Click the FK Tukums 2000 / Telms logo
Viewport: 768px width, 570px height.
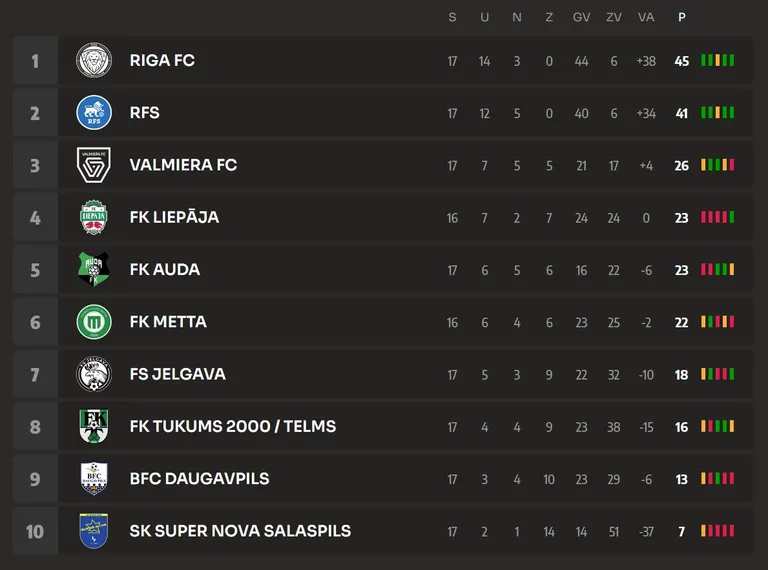[x=94, y=426]
